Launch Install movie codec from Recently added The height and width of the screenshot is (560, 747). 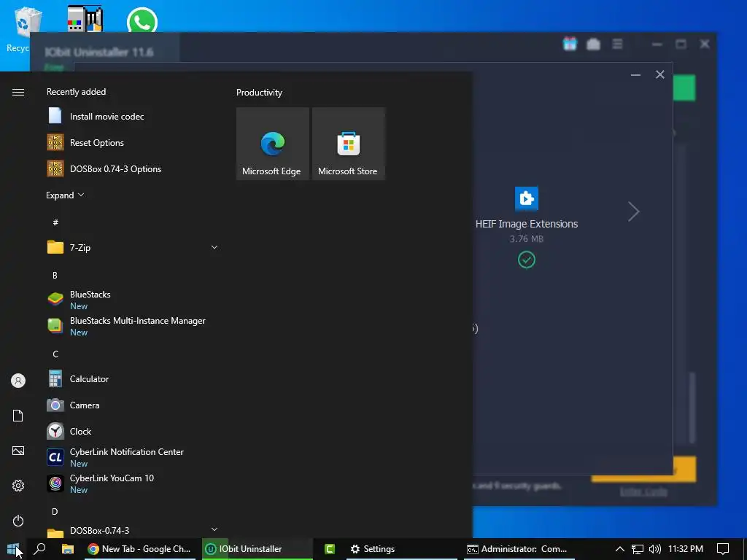[132, 116]
